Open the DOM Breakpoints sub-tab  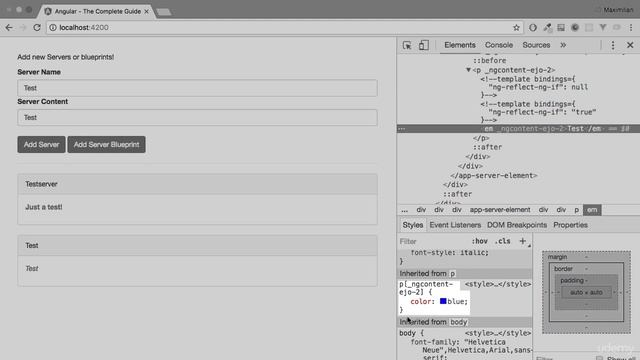pos(517,225)
